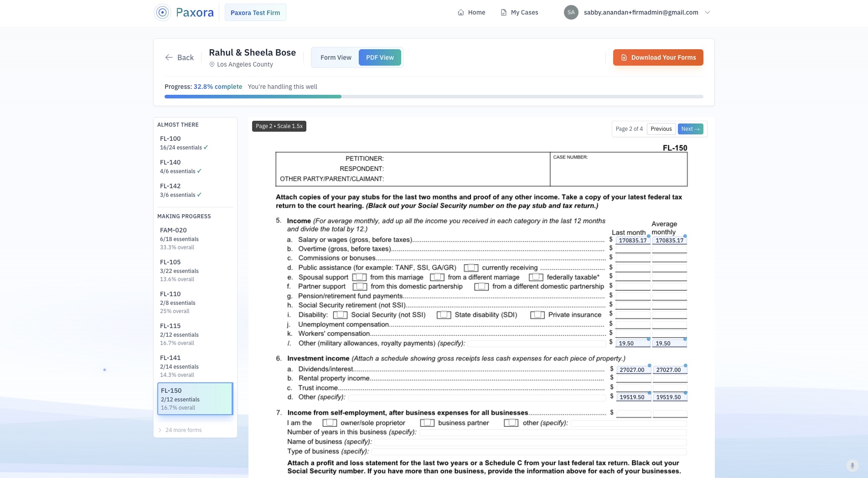Screen dimensions: 868x478
Task: Click the salary last month input field
Action: point(633,240)
